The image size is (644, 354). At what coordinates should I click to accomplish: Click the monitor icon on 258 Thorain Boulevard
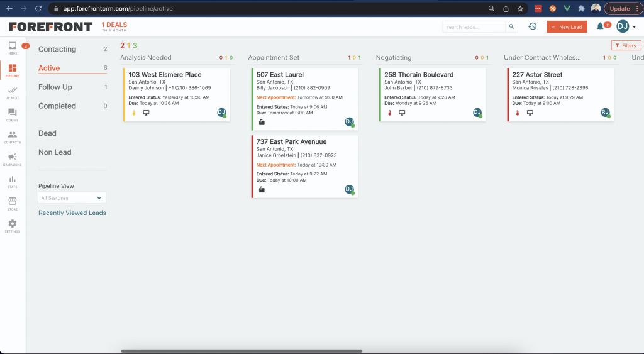(x=402, y=113)
